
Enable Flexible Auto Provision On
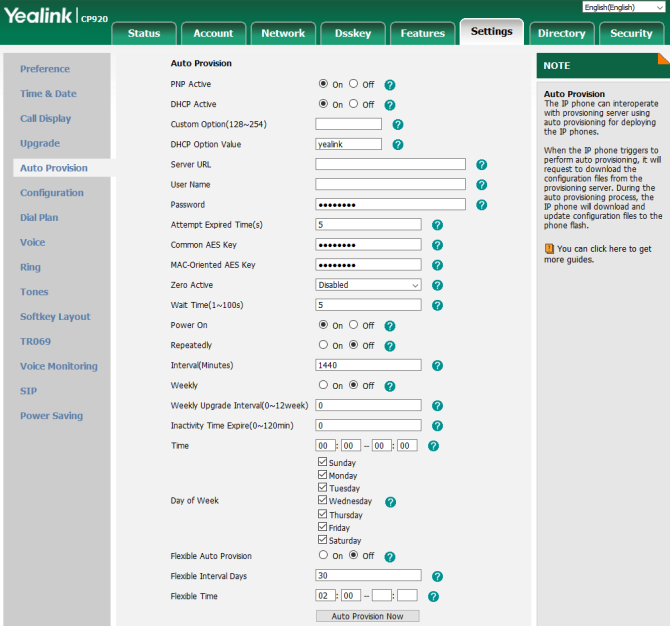[x=323, y=555]
